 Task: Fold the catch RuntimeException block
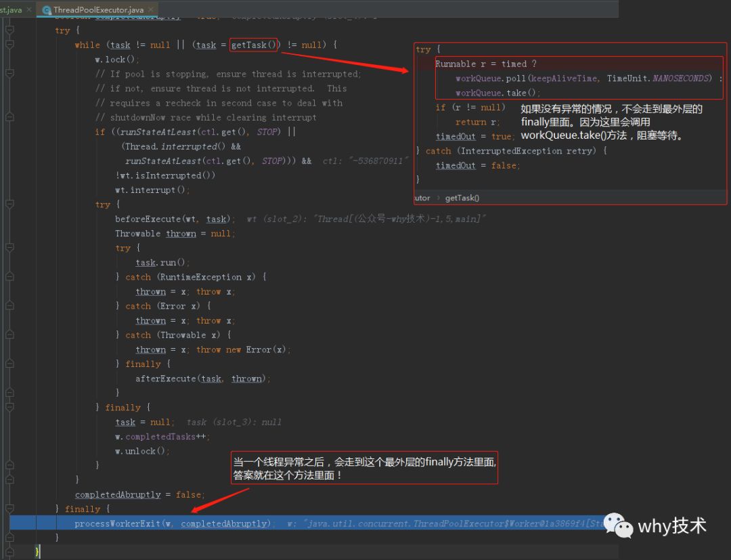[9, 276]
